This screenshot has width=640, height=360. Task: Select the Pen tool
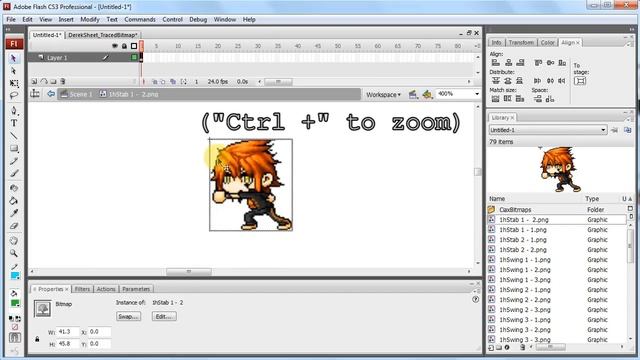(x=14, y=111)
